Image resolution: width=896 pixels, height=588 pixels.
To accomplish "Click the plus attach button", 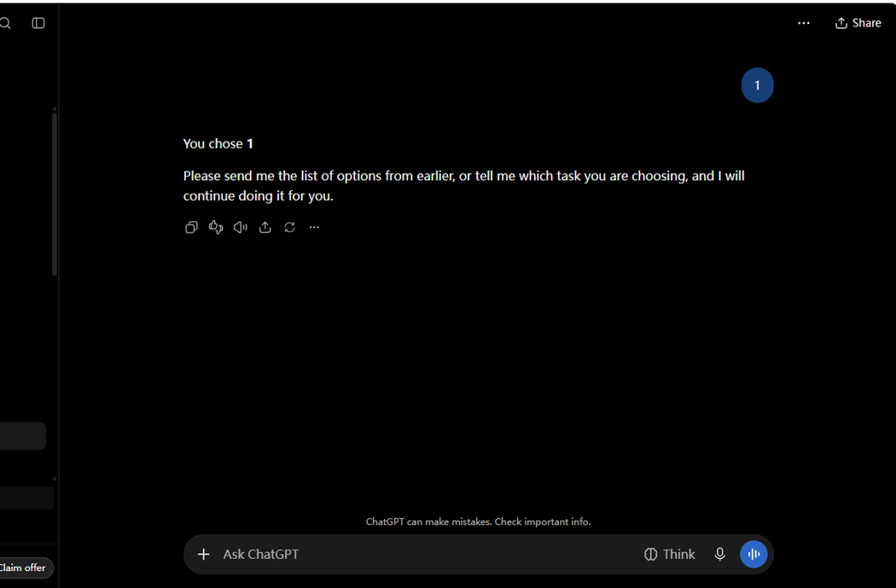I will tap(203, 554).
